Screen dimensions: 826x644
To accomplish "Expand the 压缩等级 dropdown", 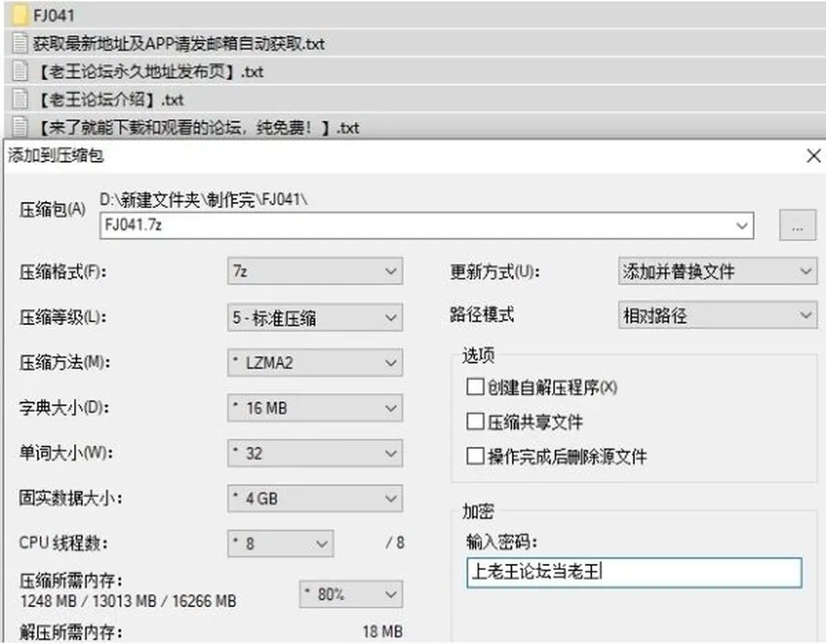I will [315, 317].
